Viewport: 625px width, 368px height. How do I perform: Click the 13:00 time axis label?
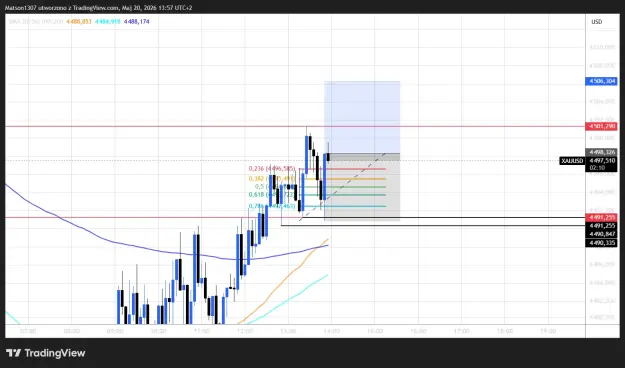tap(288, 331)
